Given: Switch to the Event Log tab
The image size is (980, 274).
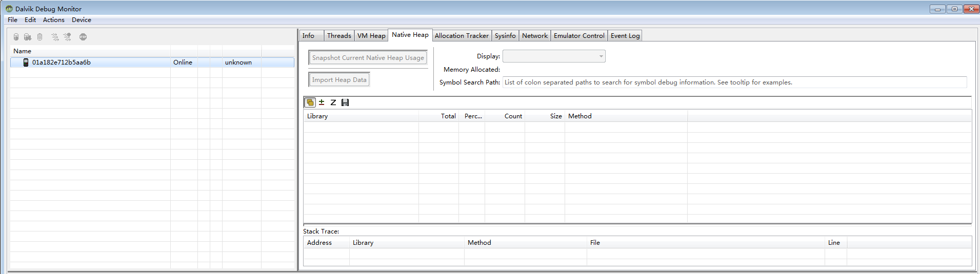Looking at the screenshot, I should pyautogui.click(x=625, y=36).
